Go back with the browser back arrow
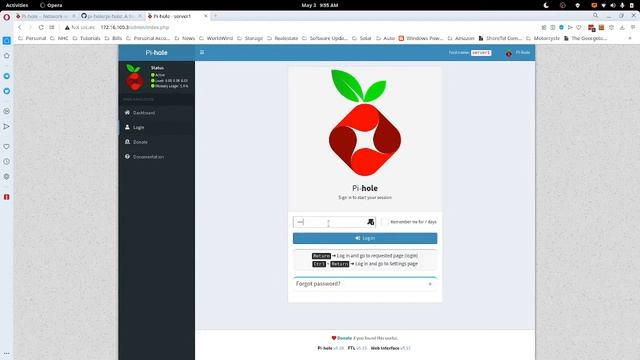The image size is (640, 360). (x=19, y=27)
